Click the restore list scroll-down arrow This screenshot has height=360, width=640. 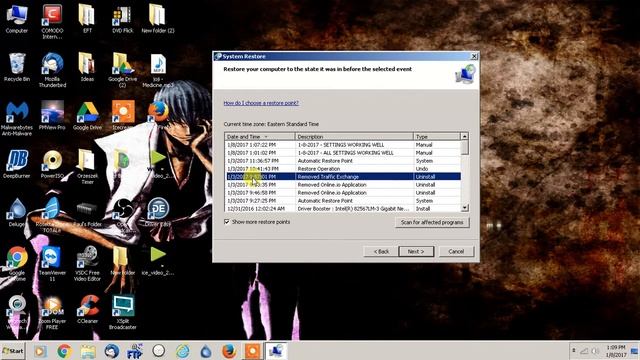coord(464,208)
